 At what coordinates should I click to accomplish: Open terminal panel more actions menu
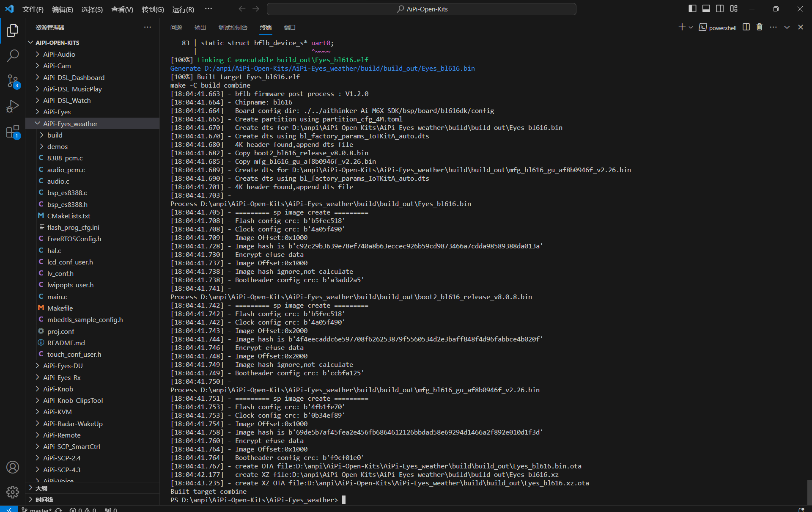tap(773, 27)
